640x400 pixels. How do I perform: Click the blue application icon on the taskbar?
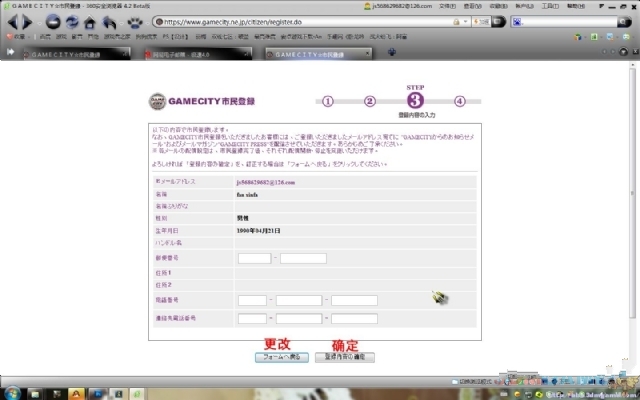point(97,394)
